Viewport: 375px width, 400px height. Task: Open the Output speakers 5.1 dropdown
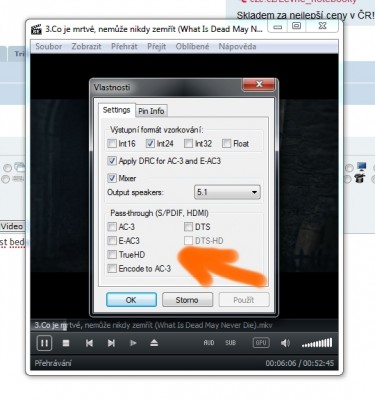click(227, 192)
